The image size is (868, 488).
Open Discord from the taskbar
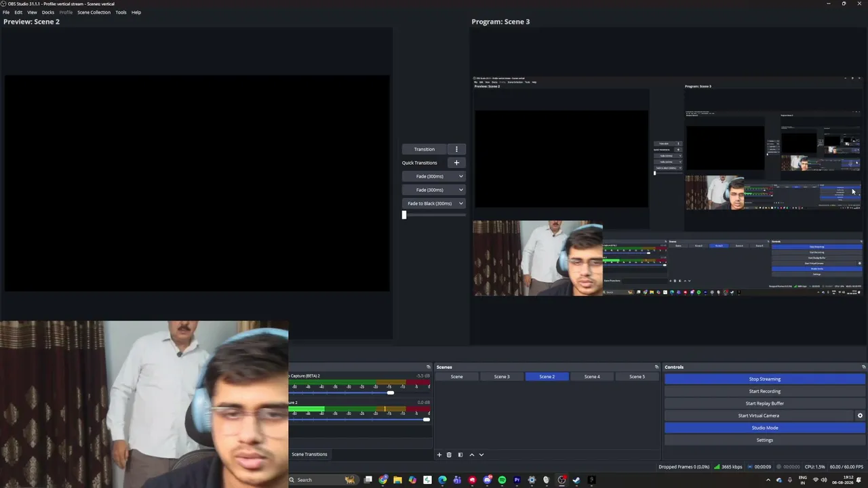click(487, 480)
